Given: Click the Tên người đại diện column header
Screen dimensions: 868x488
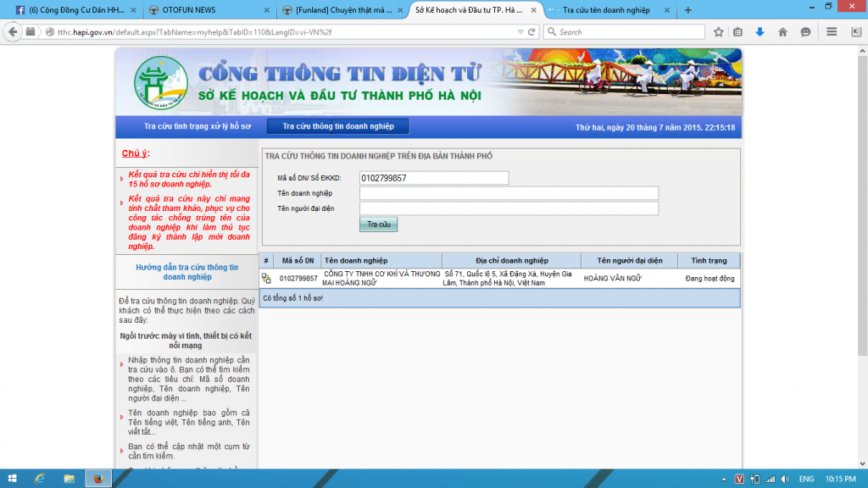Looking at the screenshot, I should click(x=630, y=261).
